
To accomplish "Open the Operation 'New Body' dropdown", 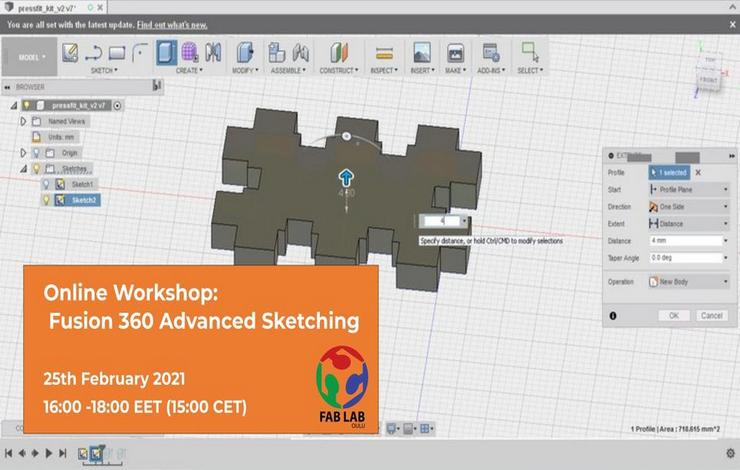I will (689, 282).
